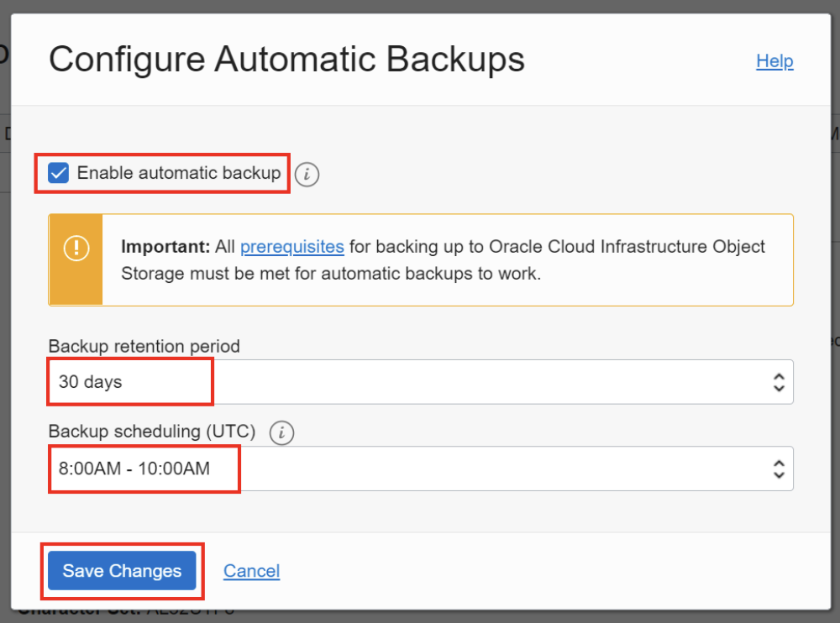Image resolution: width=840 pixels, height=623 pixels.
Task: Click the retention period dropdown arrows
Action: 778,382
